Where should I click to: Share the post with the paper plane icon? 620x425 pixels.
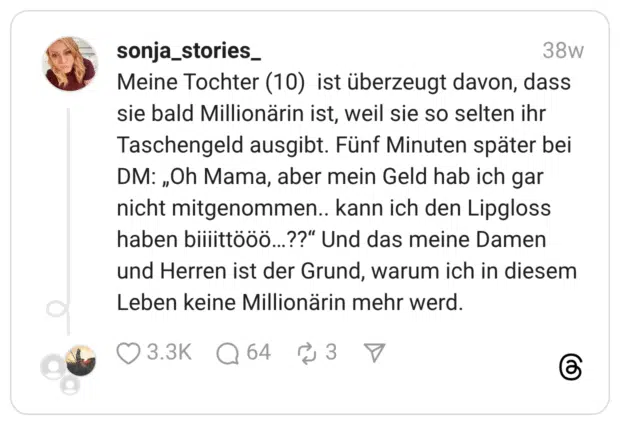[x=375, y=353]
